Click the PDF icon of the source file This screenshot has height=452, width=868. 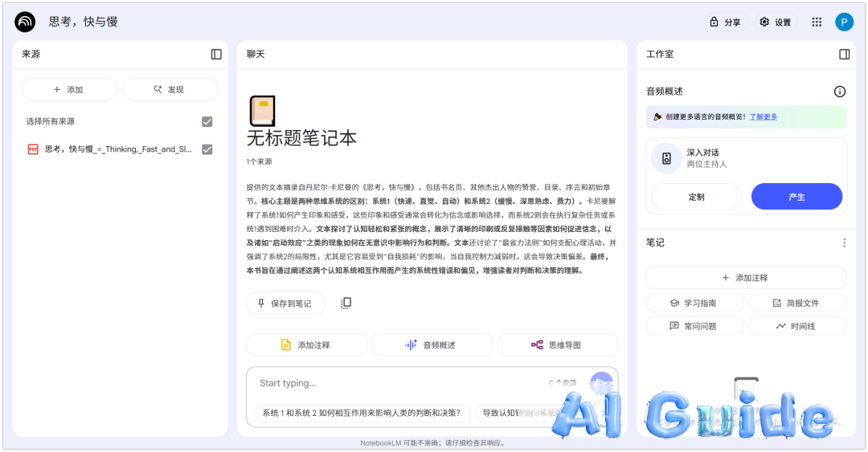33,149
